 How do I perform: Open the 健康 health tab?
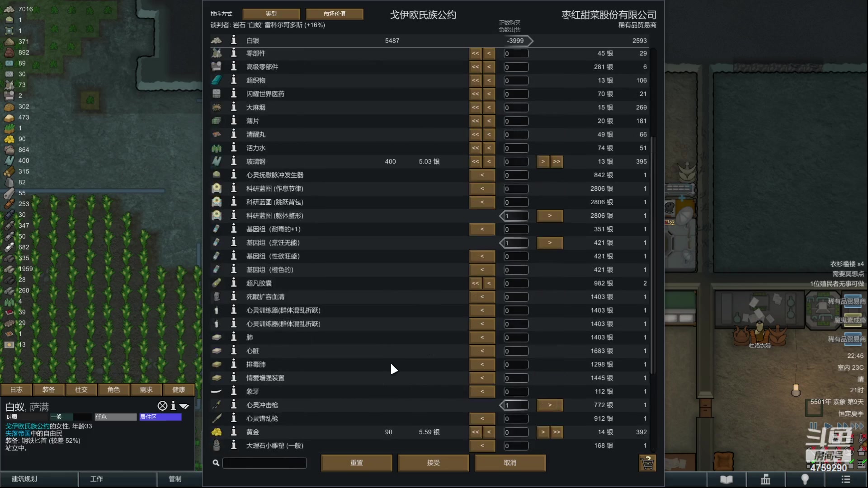pos(179,389)
